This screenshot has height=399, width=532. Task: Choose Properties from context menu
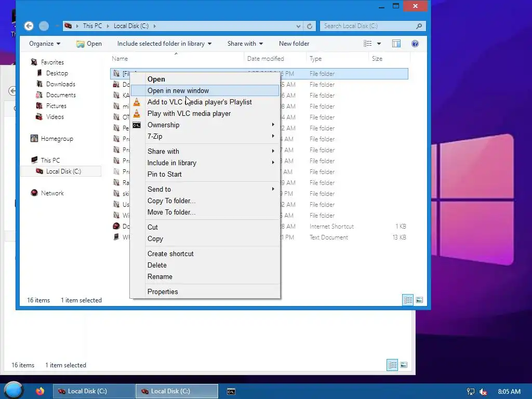205,291
